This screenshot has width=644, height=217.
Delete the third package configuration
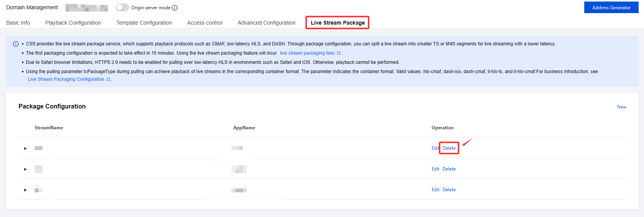[x=449, y=190]
